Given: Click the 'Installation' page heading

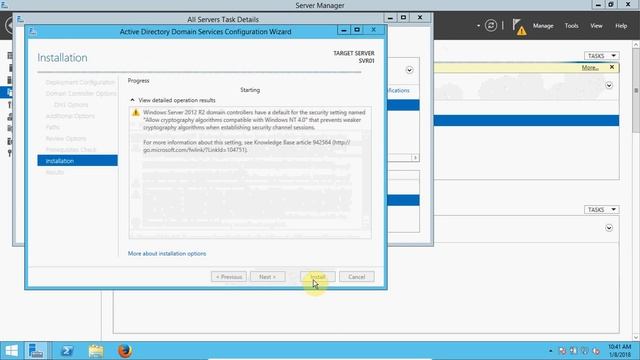Looking at the screenshot, I should (x=62, y=58).
